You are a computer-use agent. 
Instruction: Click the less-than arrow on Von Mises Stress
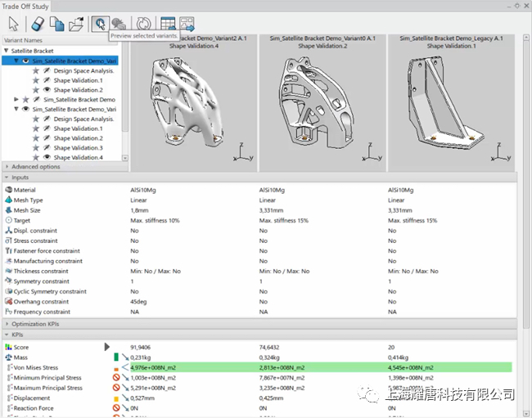point(125,367)
